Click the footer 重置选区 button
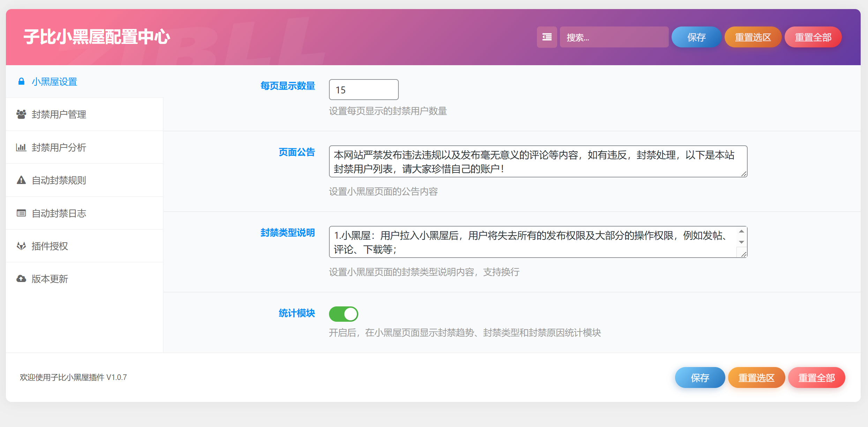868x427 pixels. pyautogui.click(x=756, y=378)
